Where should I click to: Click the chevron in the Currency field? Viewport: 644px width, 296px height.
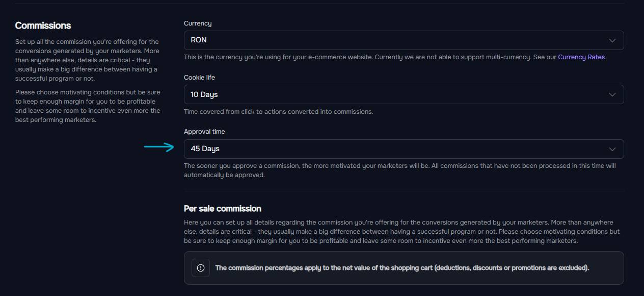[612, 40]
